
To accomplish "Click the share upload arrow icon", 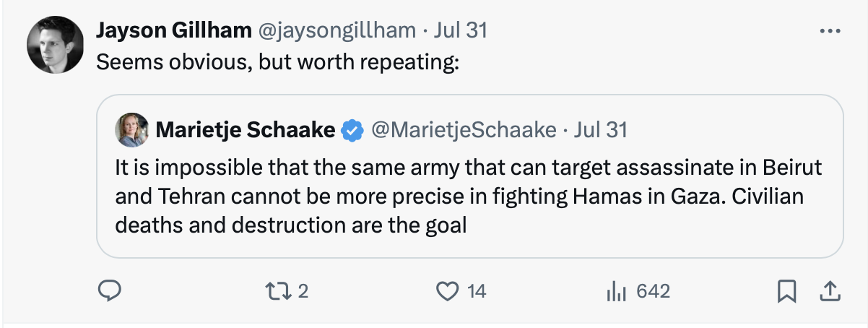I will (x=829, y=291).
